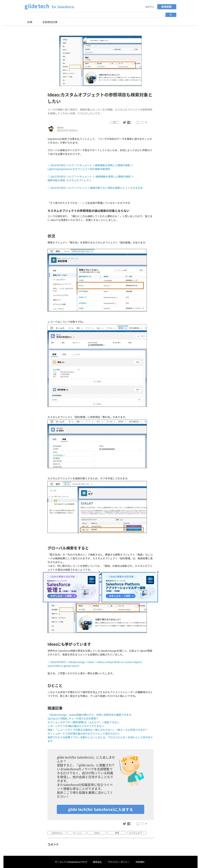This screenshot has width=201, height=868.
Task: Click the article headline Ideas:カスタムオブジェクトの参照項目
Action: [100, 98]
